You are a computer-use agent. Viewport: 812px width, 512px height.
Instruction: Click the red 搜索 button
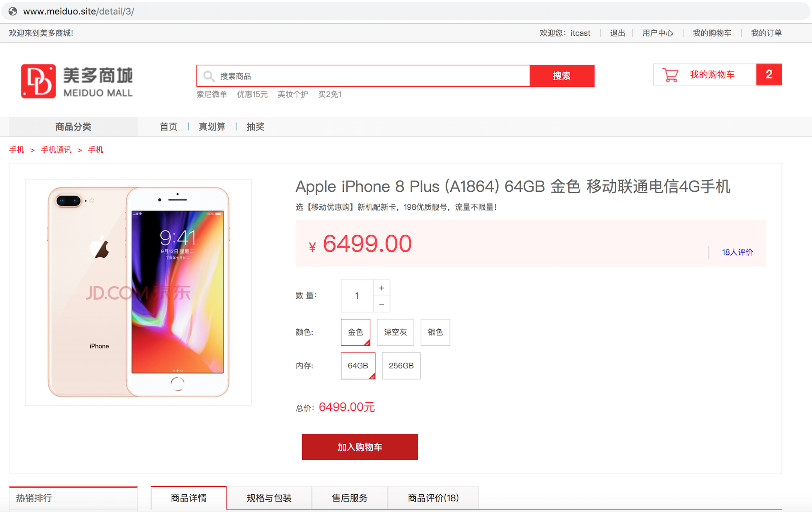point(562,76)
